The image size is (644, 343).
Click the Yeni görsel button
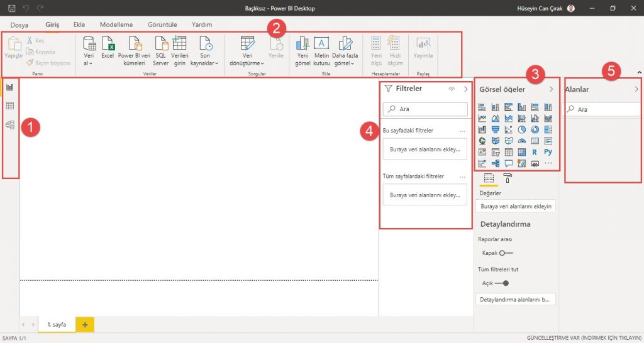303,52
